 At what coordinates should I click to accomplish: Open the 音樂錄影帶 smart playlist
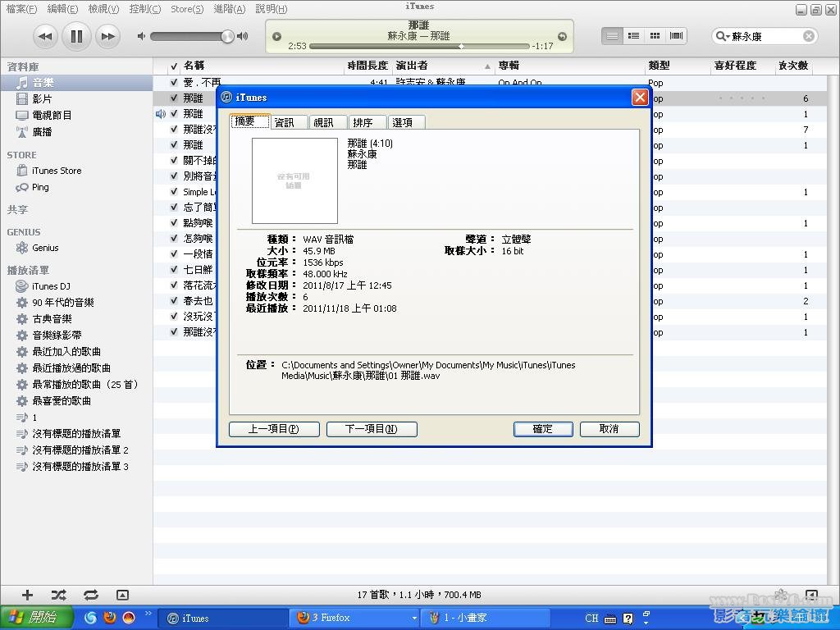point(76,336)
